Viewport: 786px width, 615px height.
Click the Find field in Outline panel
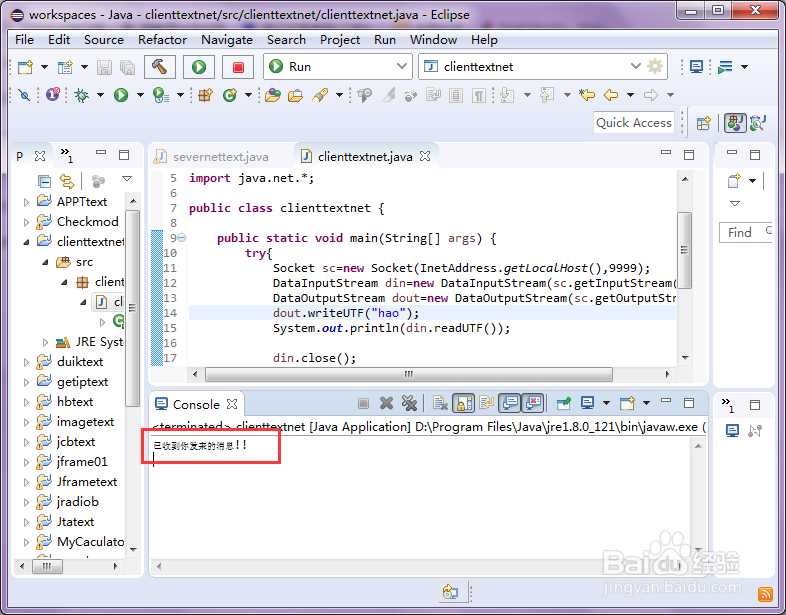click(x=745, y=233)
